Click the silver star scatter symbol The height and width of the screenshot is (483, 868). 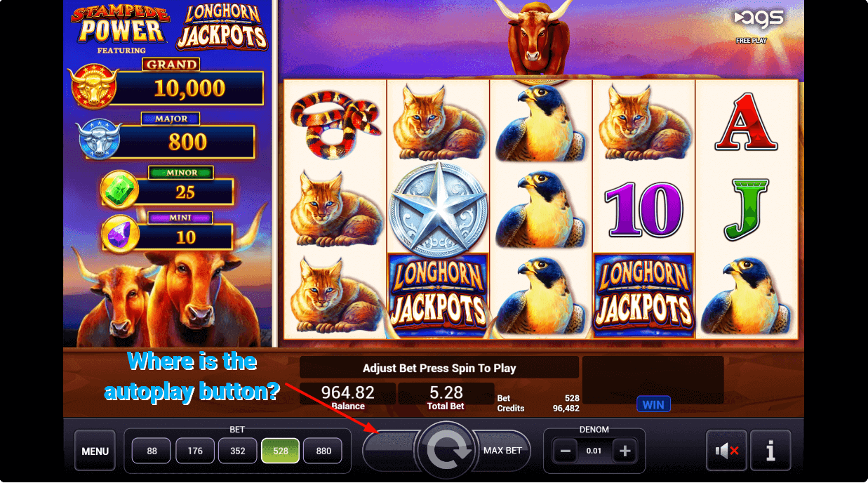(438, 209)
